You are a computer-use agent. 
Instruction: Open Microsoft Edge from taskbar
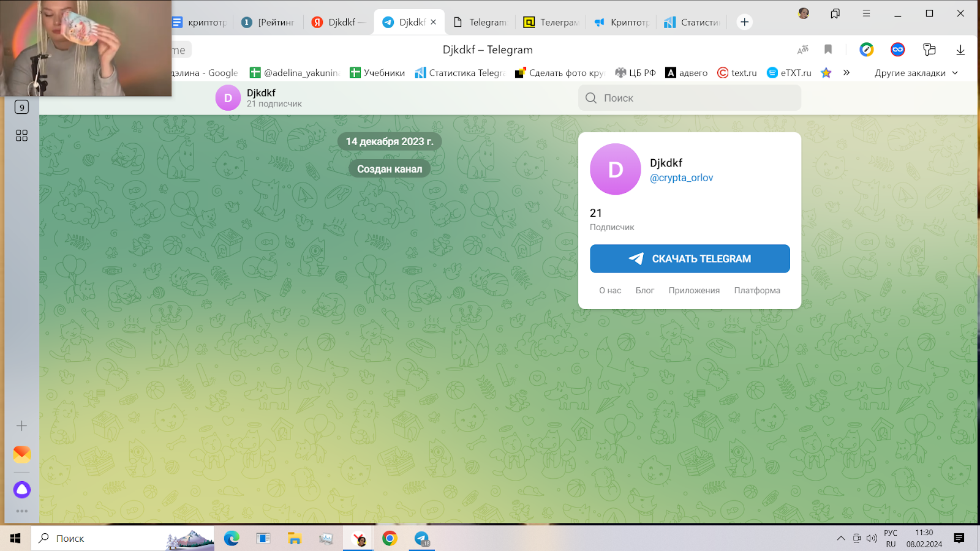point(232,538)
